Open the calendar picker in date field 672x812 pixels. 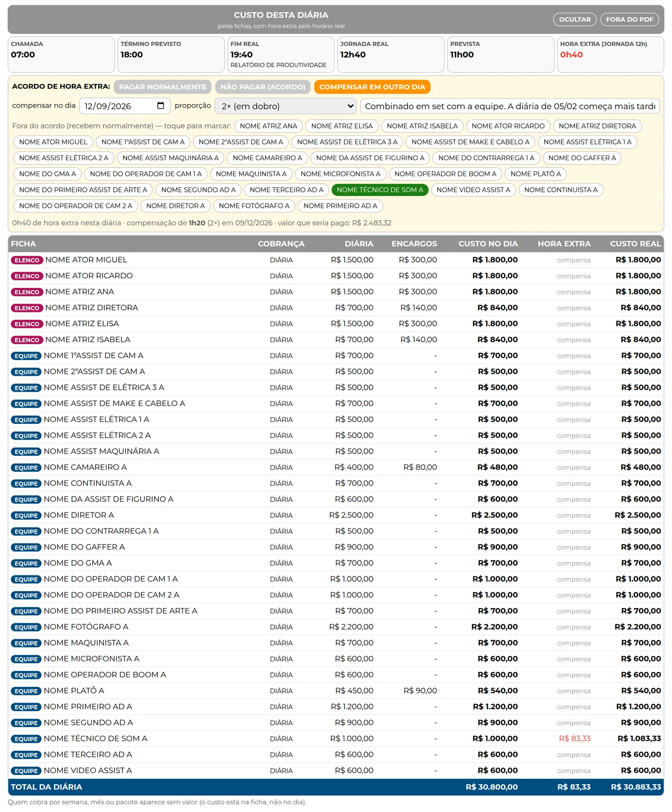160,106
